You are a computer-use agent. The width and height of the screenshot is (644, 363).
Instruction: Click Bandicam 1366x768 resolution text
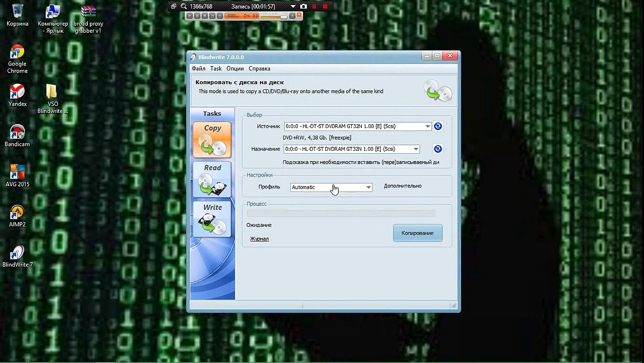tap(201, 7)
